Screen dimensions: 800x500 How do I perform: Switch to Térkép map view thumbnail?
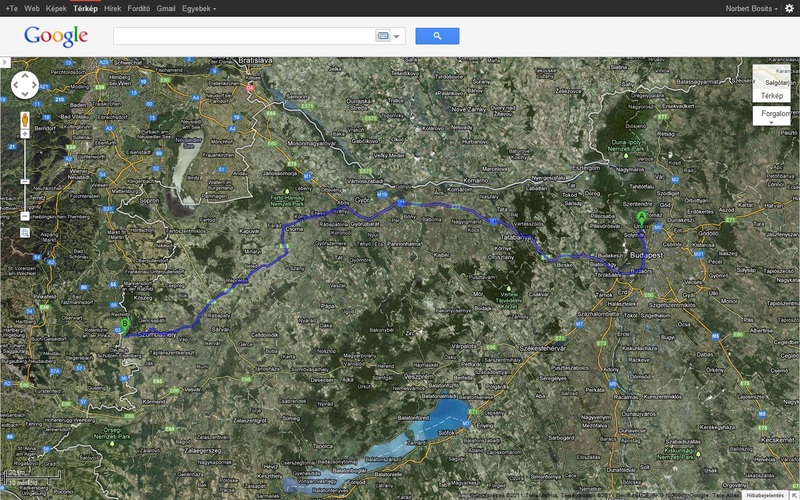(771, 85)
